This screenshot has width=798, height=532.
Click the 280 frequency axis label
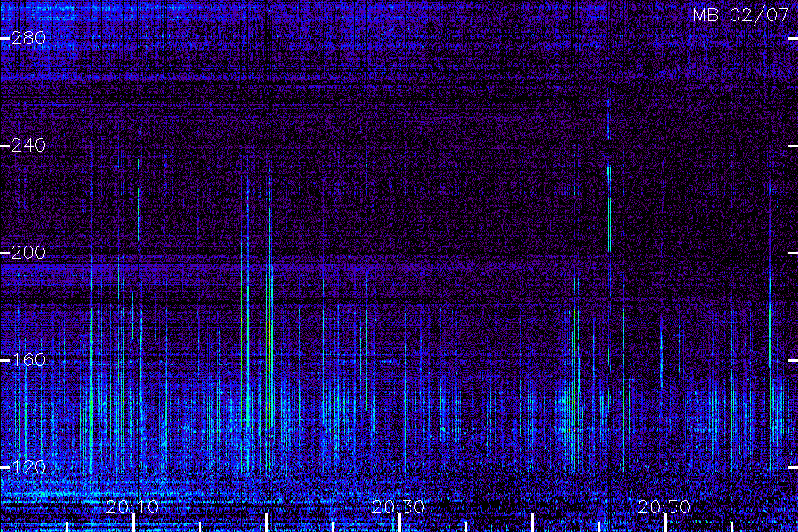point(28,38)
